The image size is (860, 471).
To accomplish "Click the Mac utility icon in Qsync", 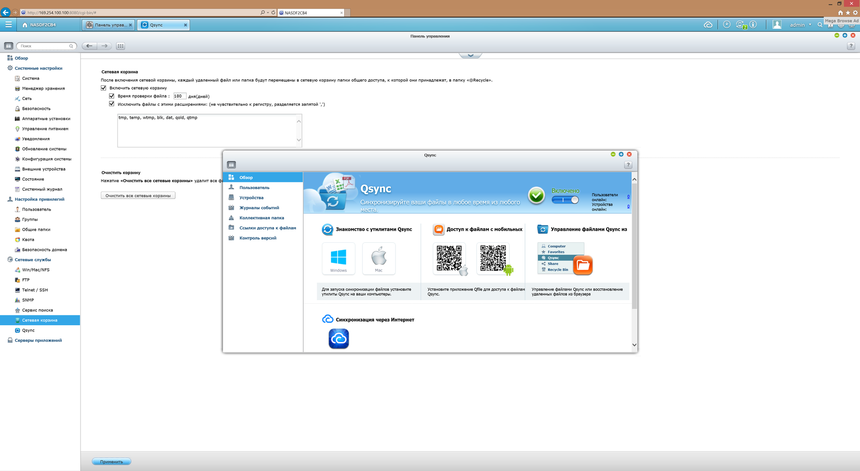I will tap(378, 259).
